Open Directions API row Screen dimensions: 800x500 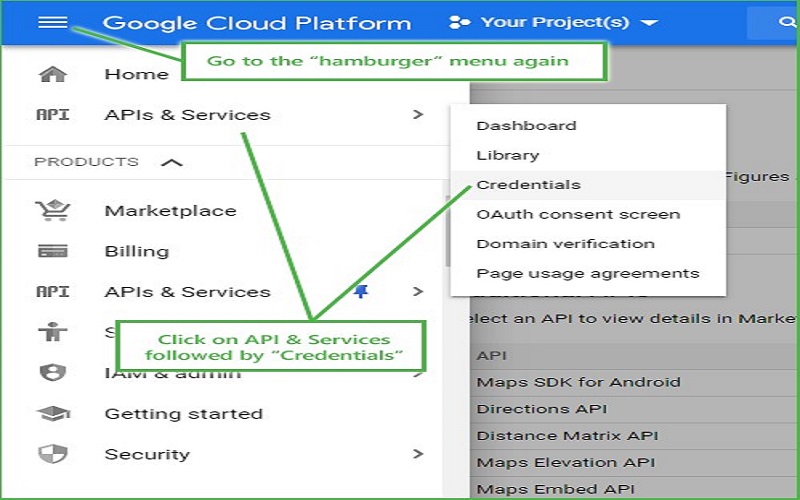tap(541, 409)
